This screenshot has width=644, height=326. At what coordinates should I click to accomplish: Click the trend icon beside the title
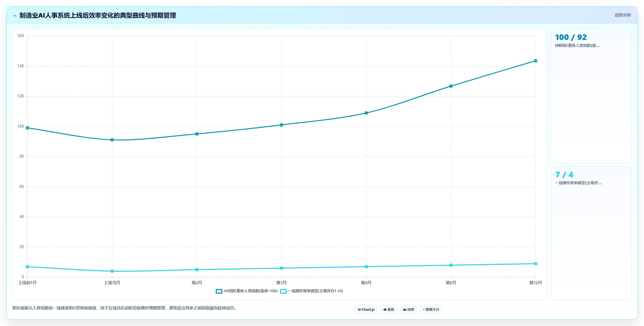pos(15,16)
